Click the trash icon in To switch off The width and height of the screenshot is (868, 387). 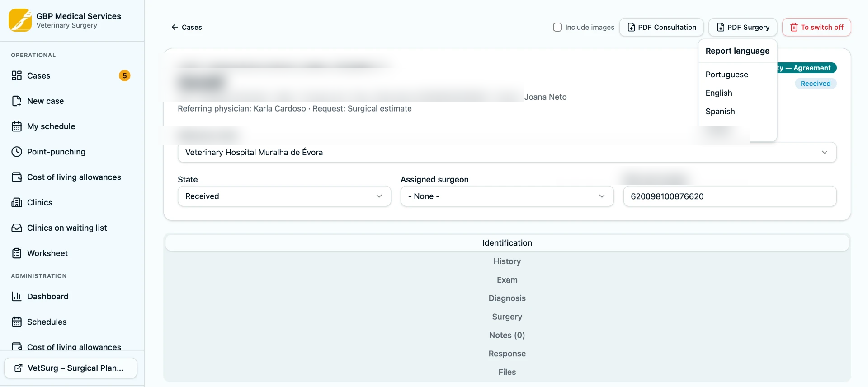[x=794, y=27]
